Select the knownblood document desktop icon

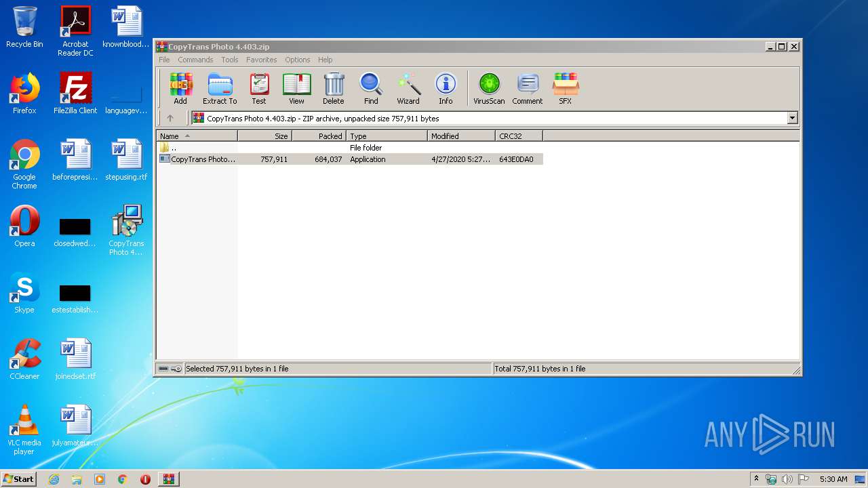(x=126, y=27)
